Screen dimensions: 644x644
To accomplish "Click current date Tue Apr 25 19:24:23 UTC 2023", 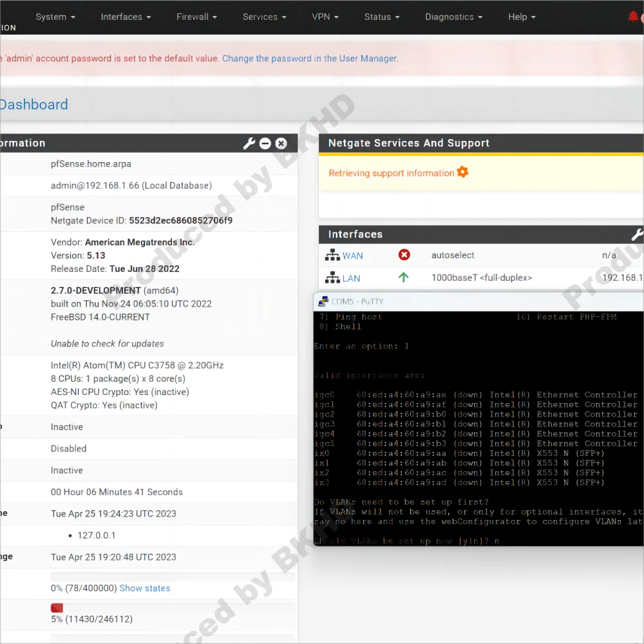I will coord(113,514).
